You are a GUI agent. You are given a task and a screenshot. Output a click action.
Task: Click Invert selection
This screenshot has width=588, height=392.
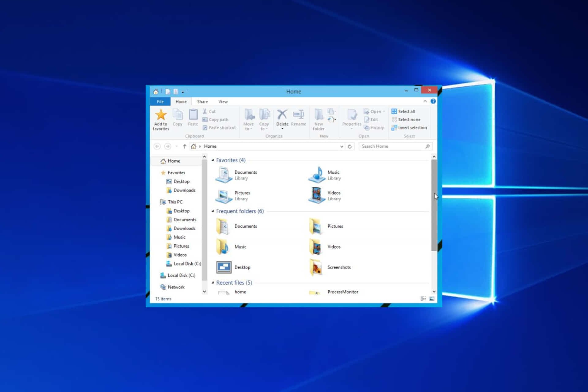click(x=409, y=128)
